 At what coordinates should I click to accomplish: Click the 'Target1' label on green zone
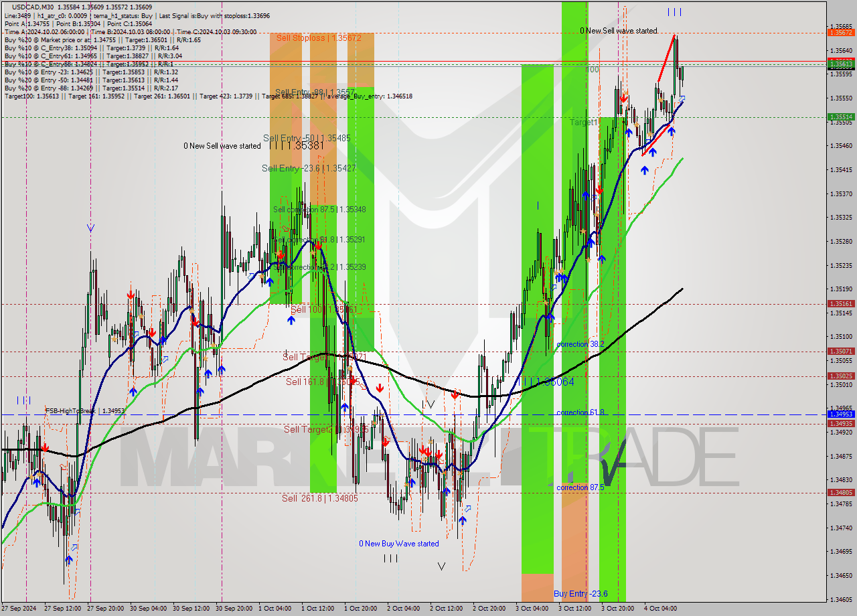click(x=584, y=123)
